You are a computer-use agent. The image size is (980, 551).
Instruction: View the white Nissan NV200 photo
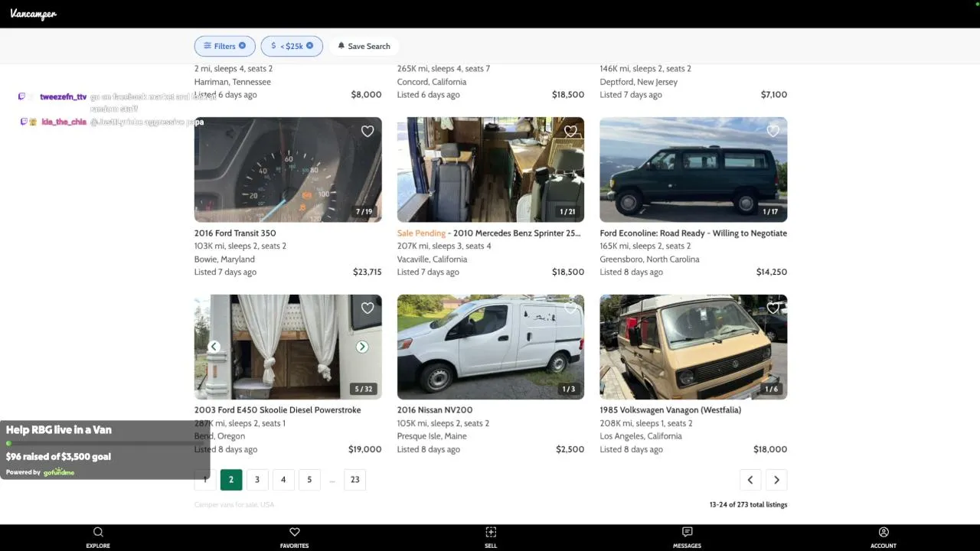coord(491,347)
